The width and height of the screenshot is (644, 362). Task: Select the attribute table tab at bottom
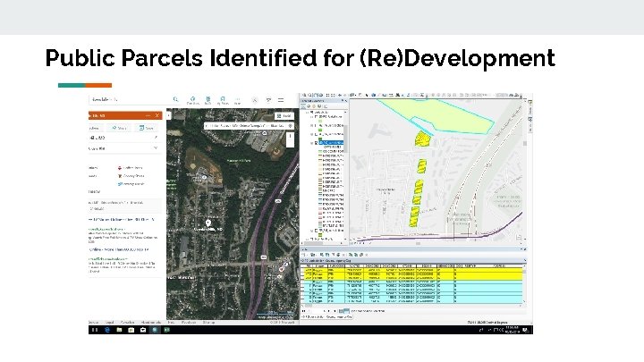click(x=326, y=316)
